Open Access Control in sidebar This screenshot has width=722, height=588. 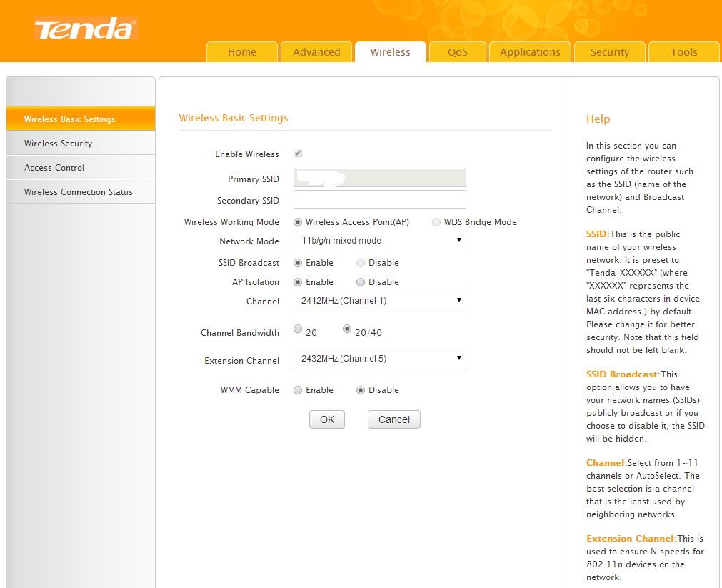(x=81, y=168)
